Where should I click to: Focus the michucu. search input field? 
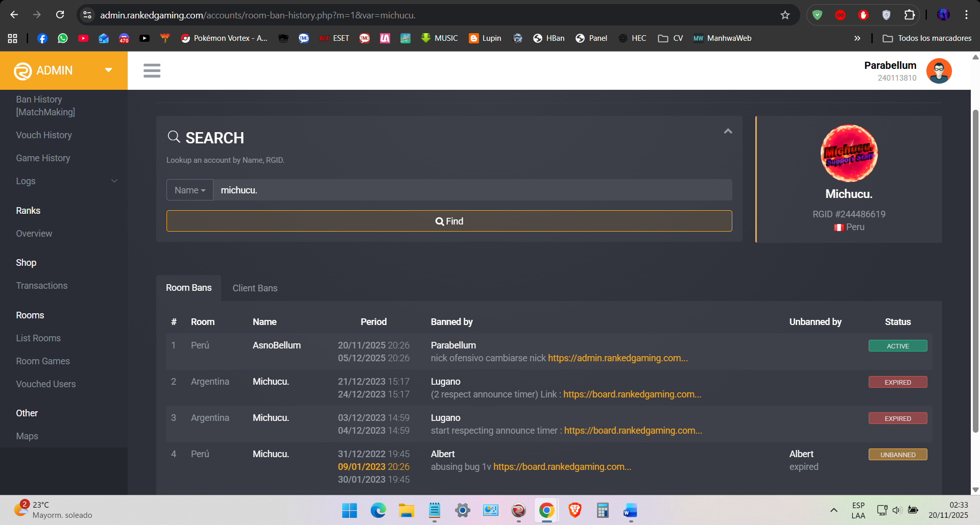(x=472, y=190)
